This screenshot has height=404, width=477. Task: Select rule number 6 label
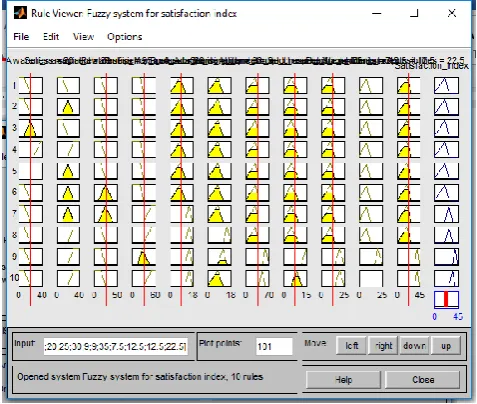coord(14,192)
